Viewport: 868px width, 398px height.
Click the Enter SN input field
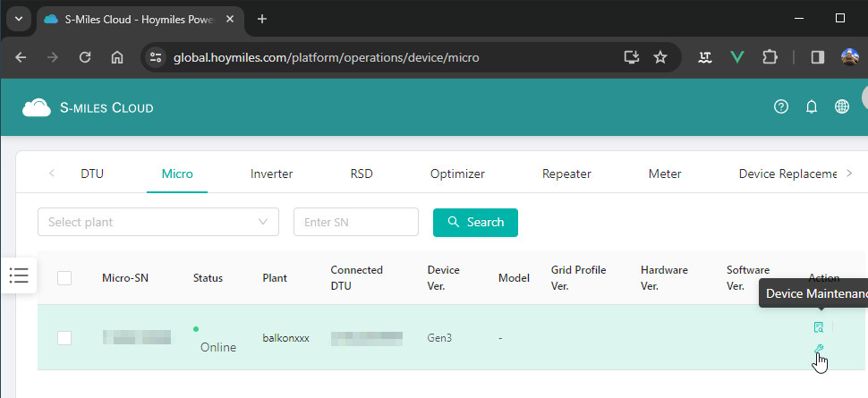pos(355,222)
